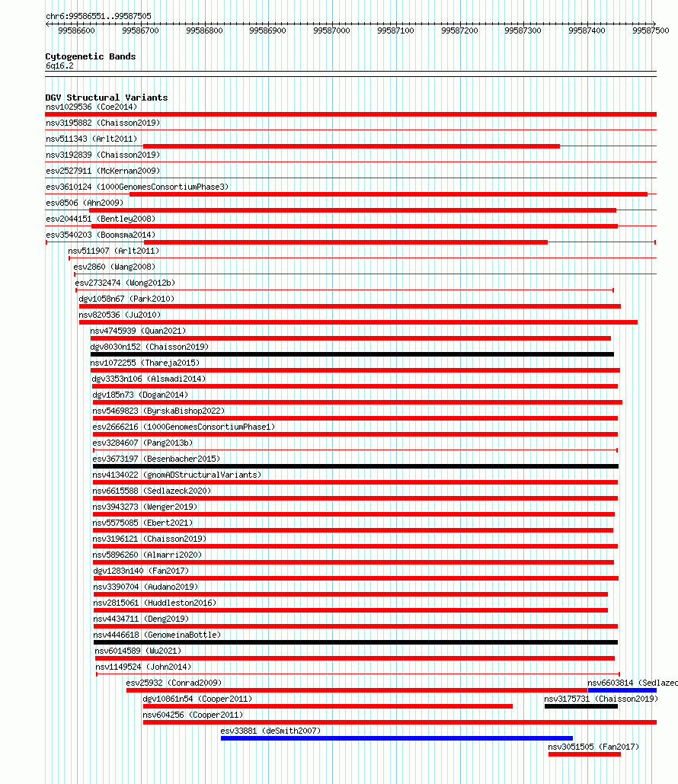
Task: Click the 6q16.2 cytogenetic band label
Action: point(59,66)
